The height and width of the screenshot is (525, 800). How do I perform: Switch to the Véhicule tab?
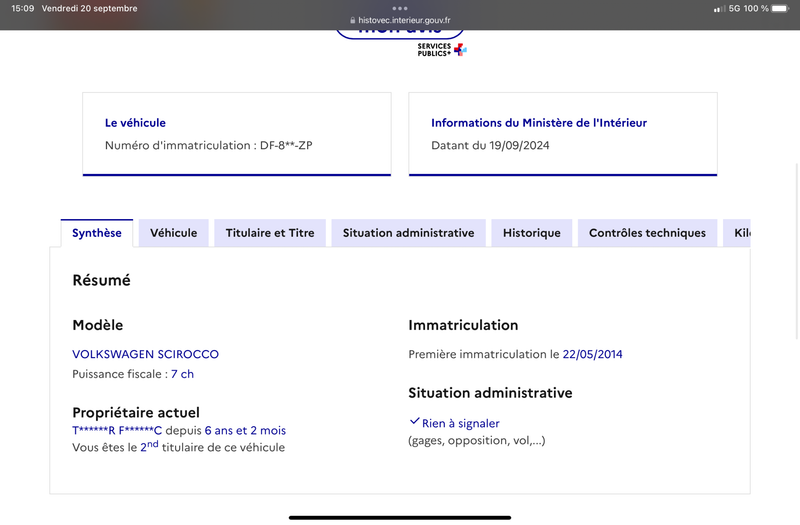[x=173, y=233]
